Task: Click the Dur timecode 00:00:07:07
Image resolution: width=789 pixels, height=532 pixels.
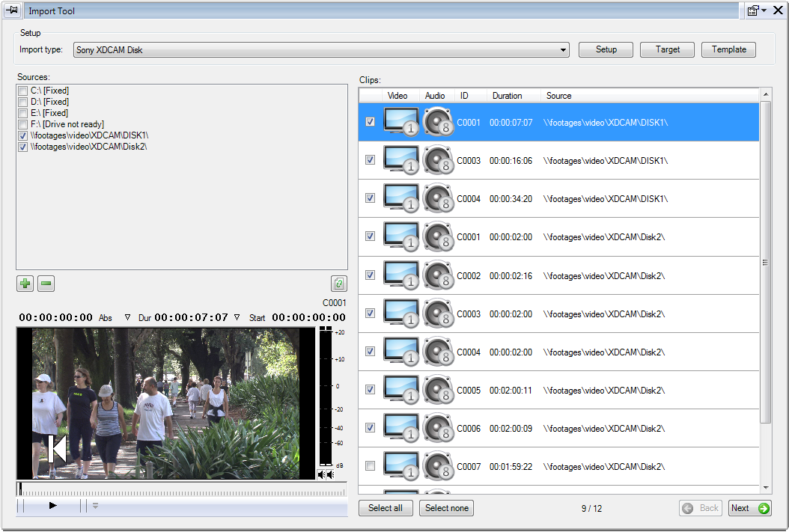Action: (x=191, y=317)
